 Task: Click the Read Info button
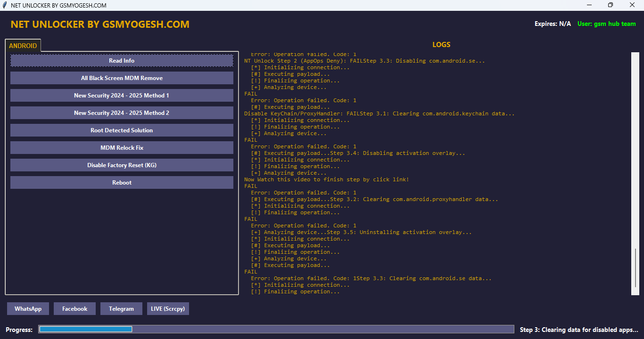tap(122, 61)
